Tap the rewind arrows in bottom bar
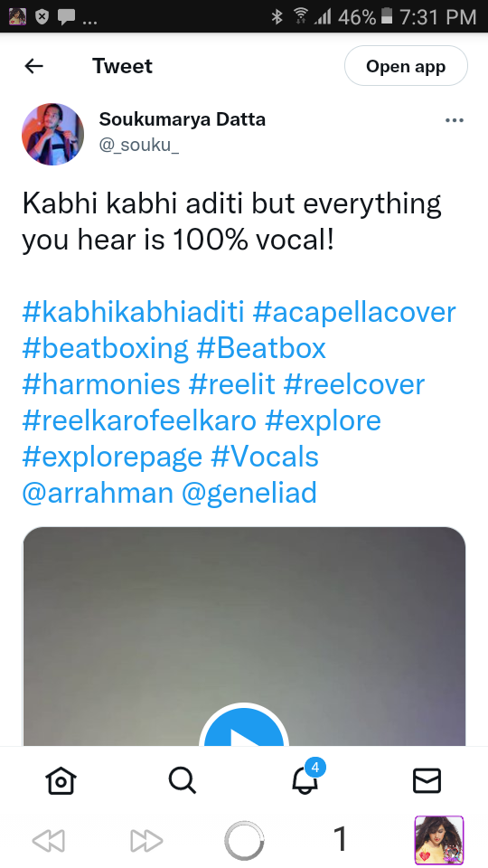The image size is (488, 868). [x=49, y=840]
